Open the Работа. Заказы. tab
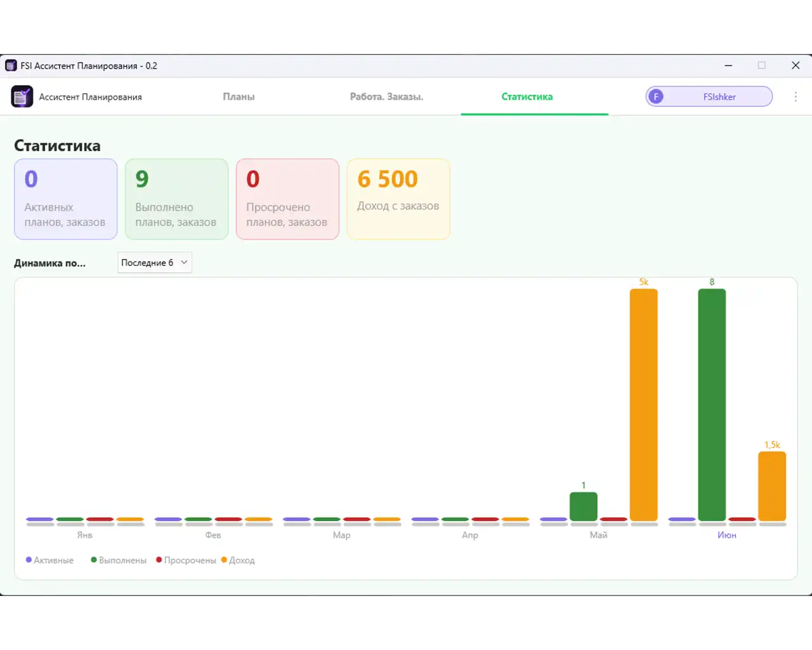 [386, 96]
